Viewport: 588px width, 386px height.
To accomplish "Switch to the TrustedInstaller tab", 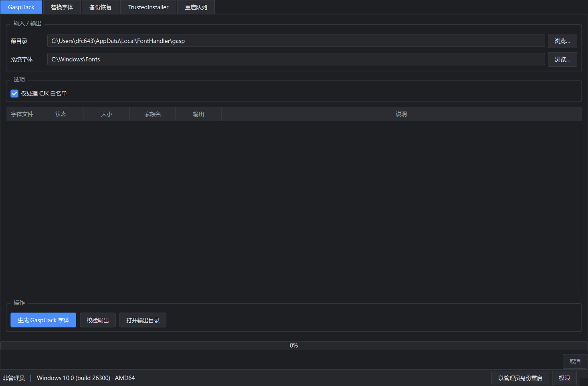I will (x=148, y=7).
